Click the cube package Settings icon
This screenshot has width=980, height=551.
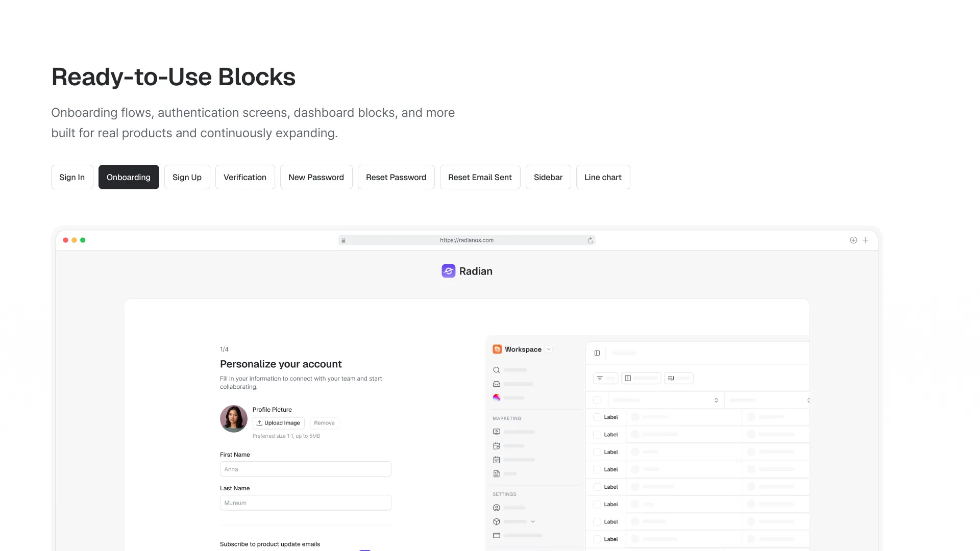496,521
